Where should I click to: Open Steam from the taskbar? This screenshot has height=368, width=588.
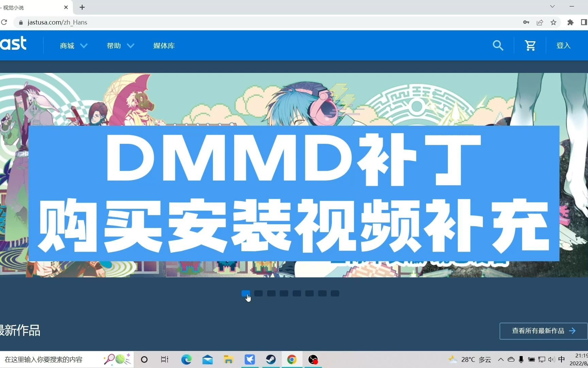(x=271, y=359)
